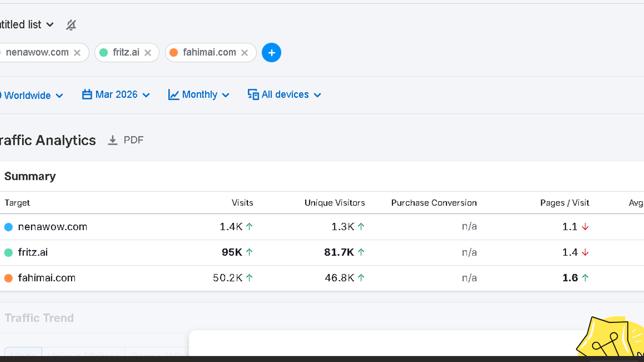The image size is (644, 362).
Task: Click the red down arrow beside nenawow.com's 1.1 Pages/Visit
Action: pyautogui.click(x=584, y=226)
